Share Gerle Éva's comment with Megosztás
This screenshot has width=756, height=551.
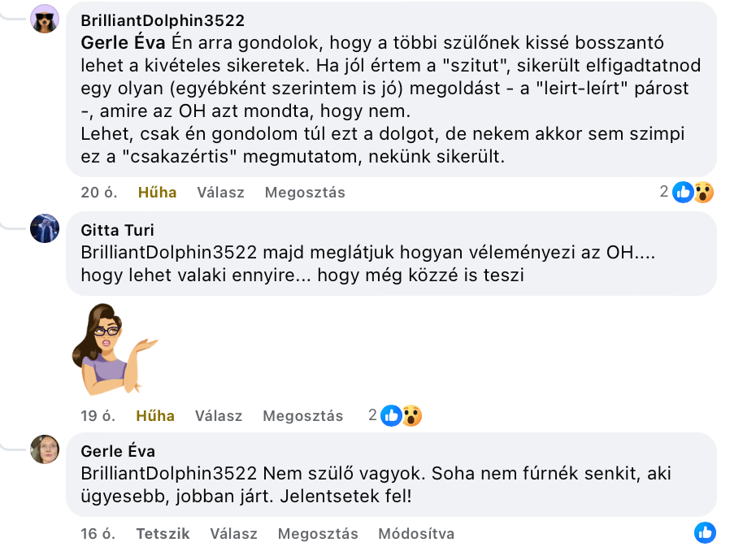(x=318, y=534)
